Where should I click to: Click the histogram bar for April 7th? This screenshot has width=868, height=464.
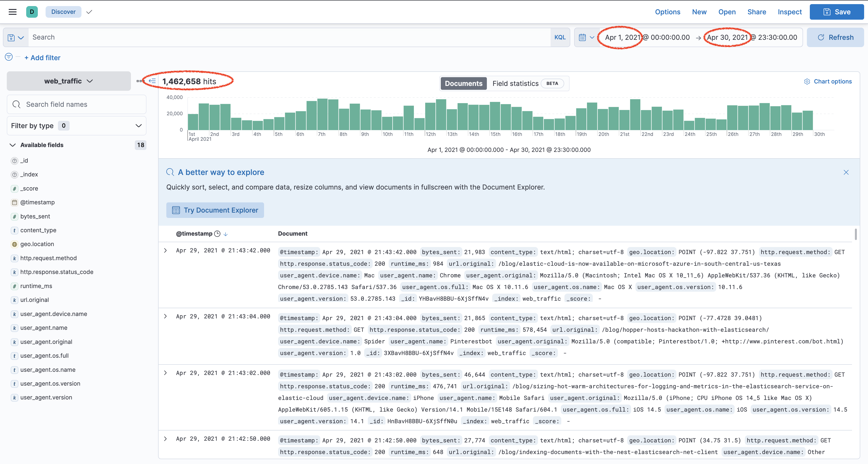click(x=322, y=114)
